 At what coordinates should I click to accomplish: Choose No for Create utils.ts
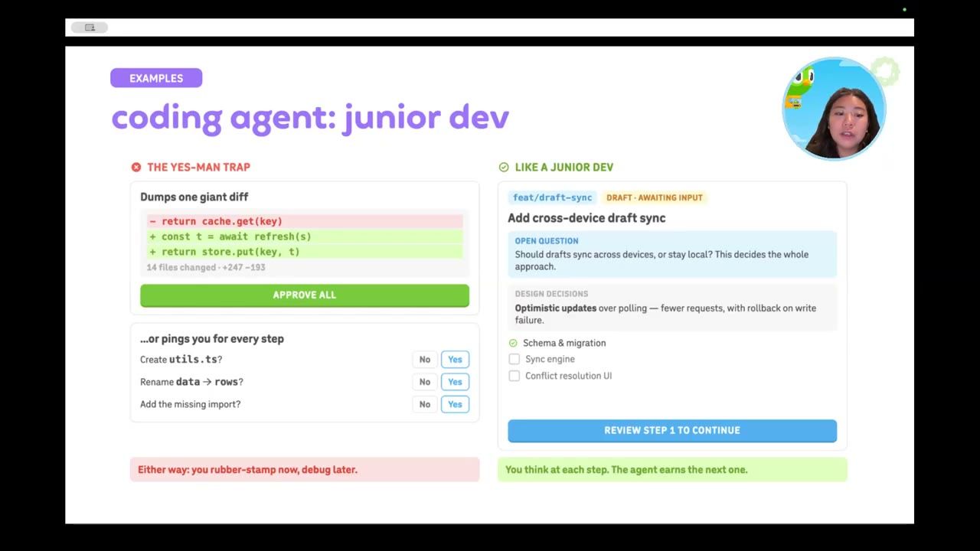coord(425,360)
